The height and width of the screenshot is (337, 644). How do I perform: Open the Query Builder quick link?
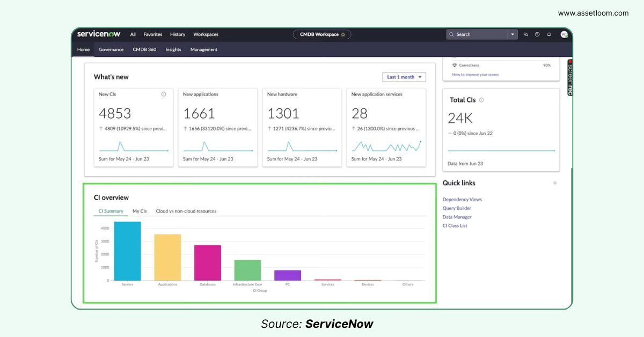[457, 208]
